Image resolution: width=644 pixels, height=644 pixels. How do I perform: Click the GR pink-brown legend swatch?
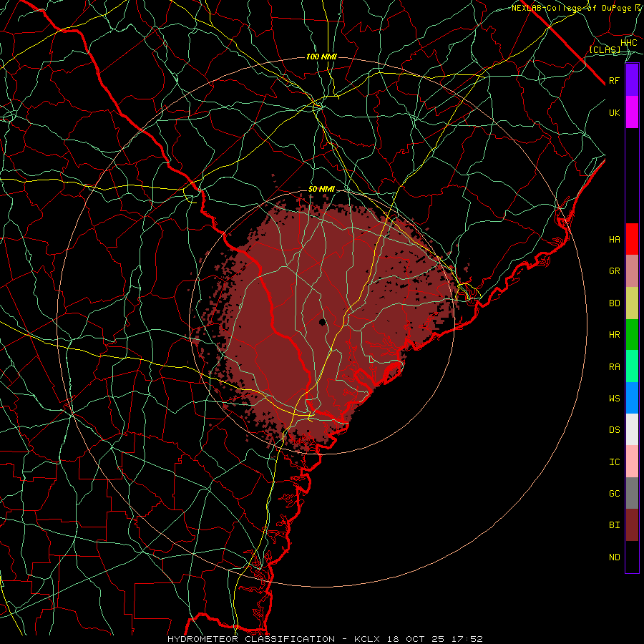pos(632,271)
